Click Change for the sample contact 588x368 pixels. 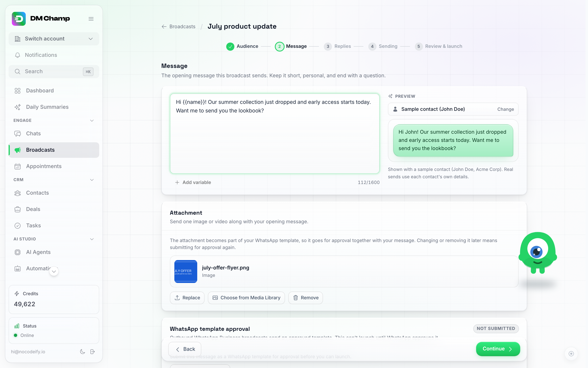coord(505,109)
